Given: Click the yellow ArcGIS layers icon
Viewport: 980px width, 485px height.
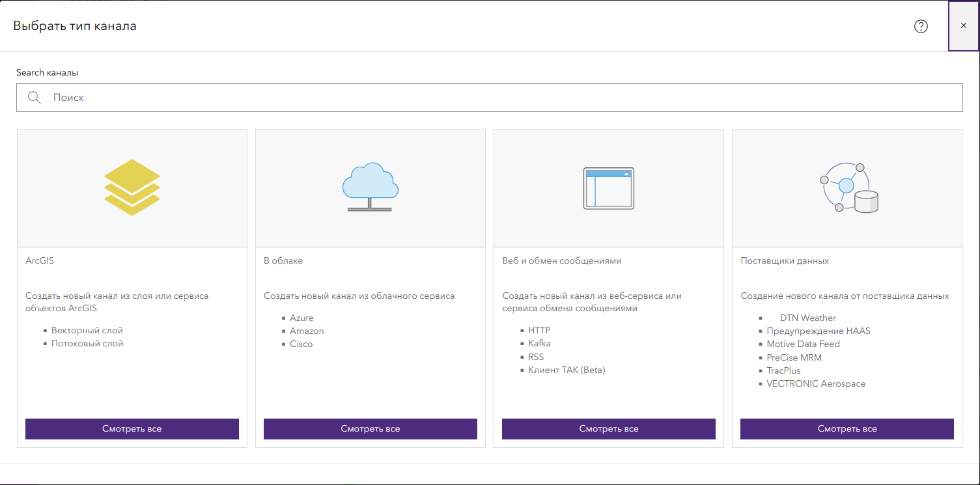Looking at the screenshot, I should pyautogui.click(x=132, y=187).
